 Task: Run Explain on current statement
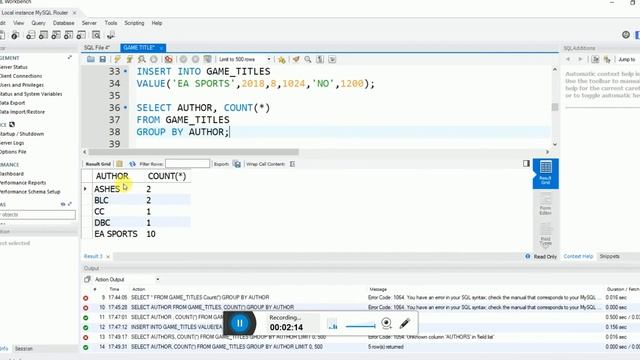point(142,60)
